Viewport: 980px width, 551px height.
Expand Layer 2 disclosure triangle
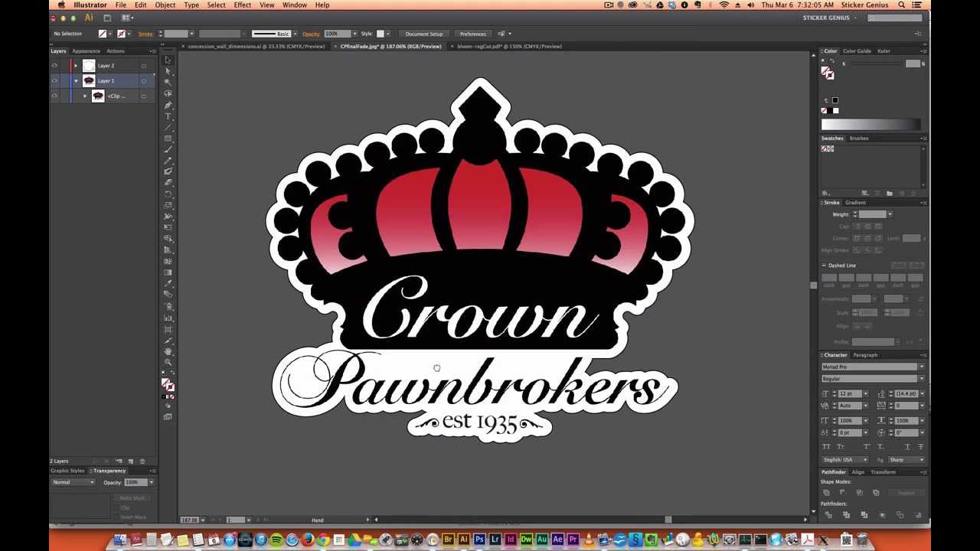click(x=76, y=66)
